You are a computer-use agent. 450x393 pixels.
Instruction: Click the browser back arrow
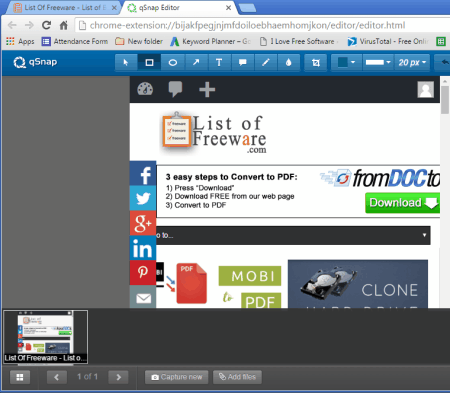click(12, 25)
